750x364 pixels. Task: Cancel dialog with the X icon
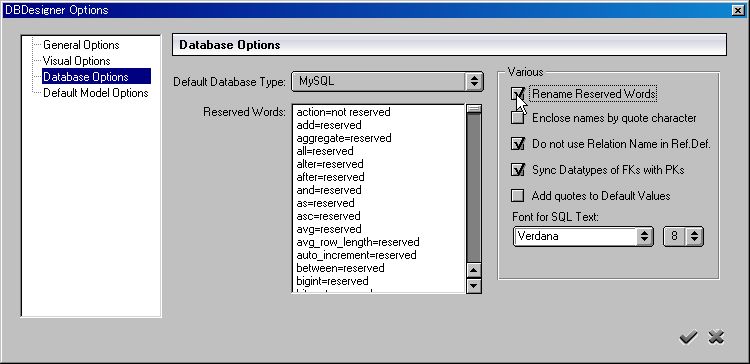(716, 337)
